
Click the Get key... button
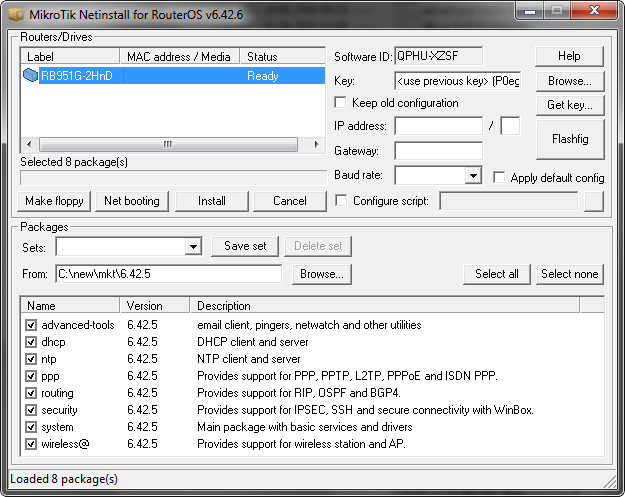point(570,105)
